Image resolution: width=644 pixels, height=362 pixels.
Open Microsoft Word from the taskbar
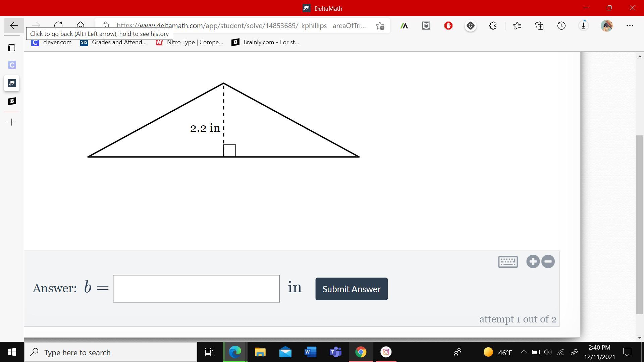click(x=310, y=352)
